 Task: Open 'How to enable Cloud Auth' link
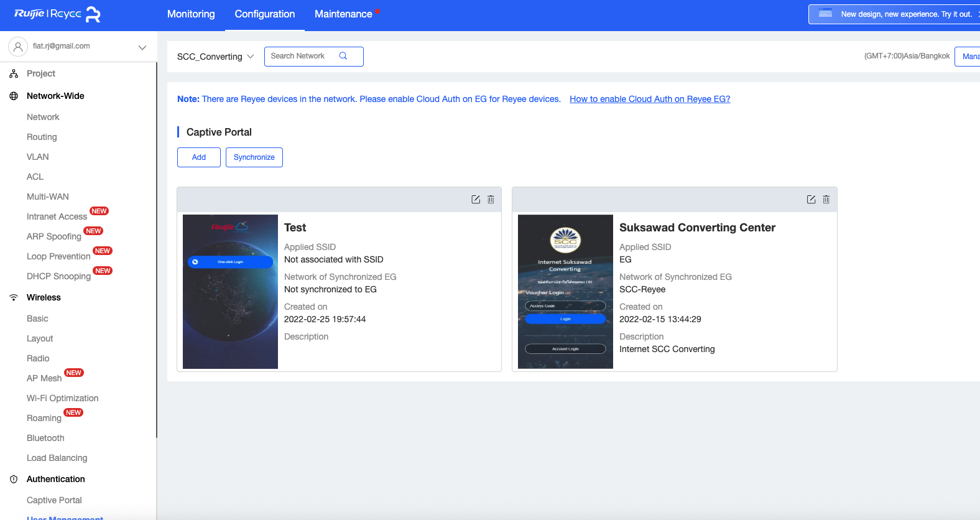[650, 99]
